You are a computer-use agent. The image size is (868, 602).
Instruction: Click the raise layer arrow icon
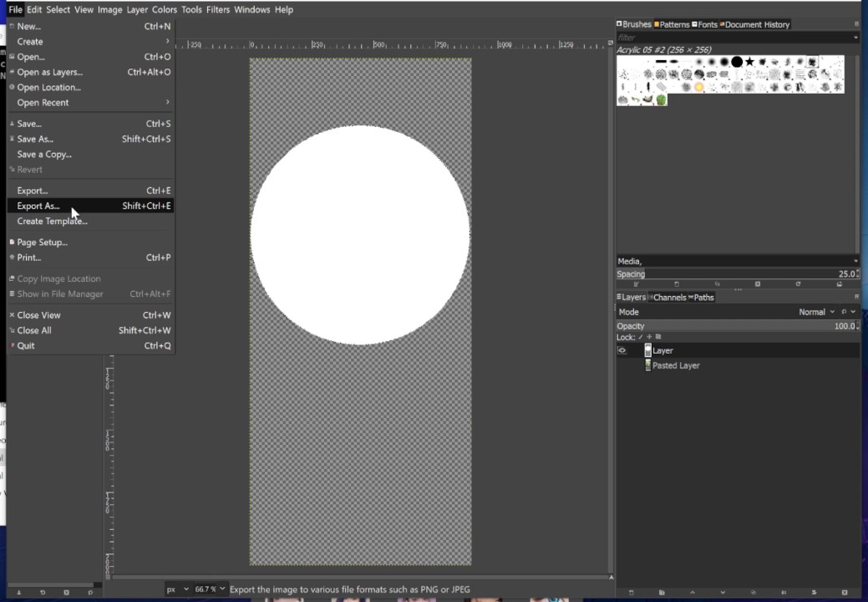coord(692,593)
